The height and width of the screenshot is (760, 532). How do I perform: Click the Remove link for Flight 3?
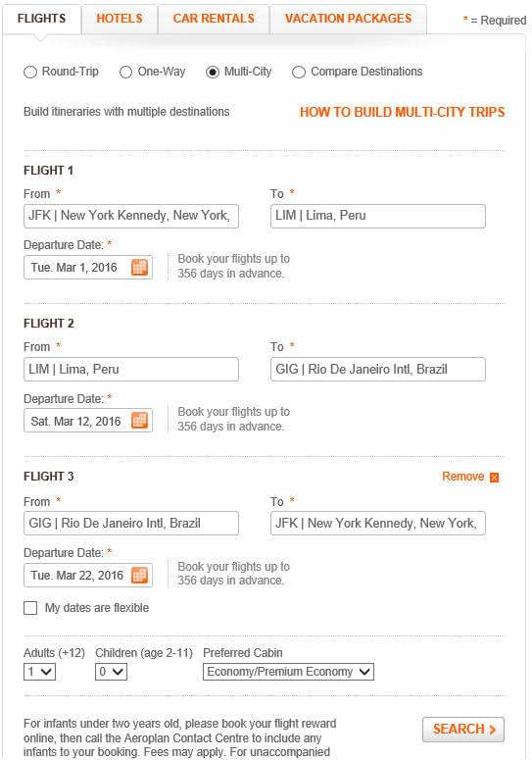tap(462, 477)
